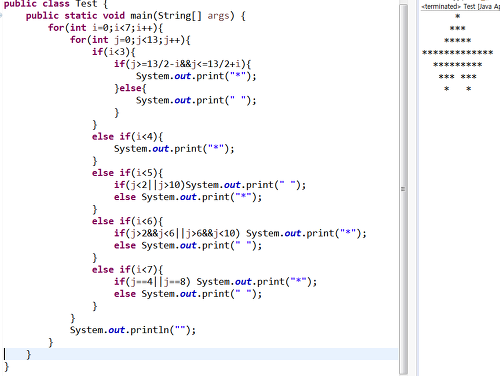Place cursor on "public class Test {" line
500x376 pixels.
click(56, 4)
